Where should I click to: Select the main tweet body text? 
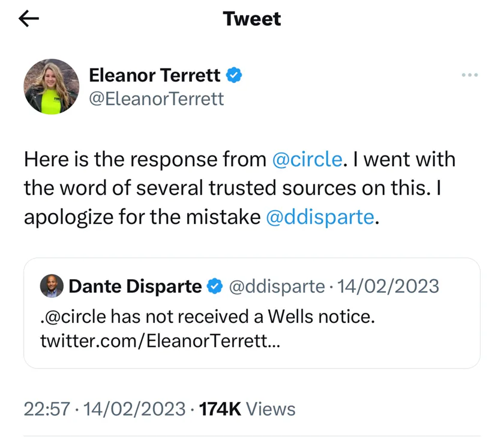(x=240, y=188)
